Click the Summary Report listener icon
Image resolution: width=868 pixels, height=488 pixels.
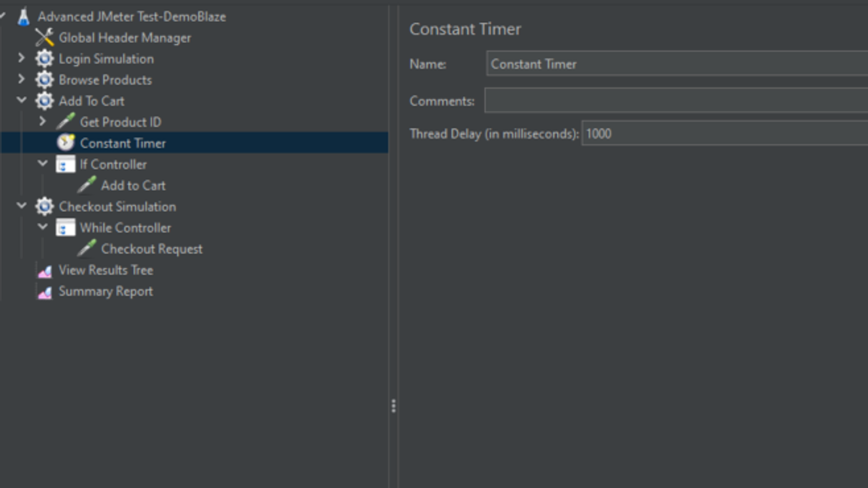click(45, 292)
